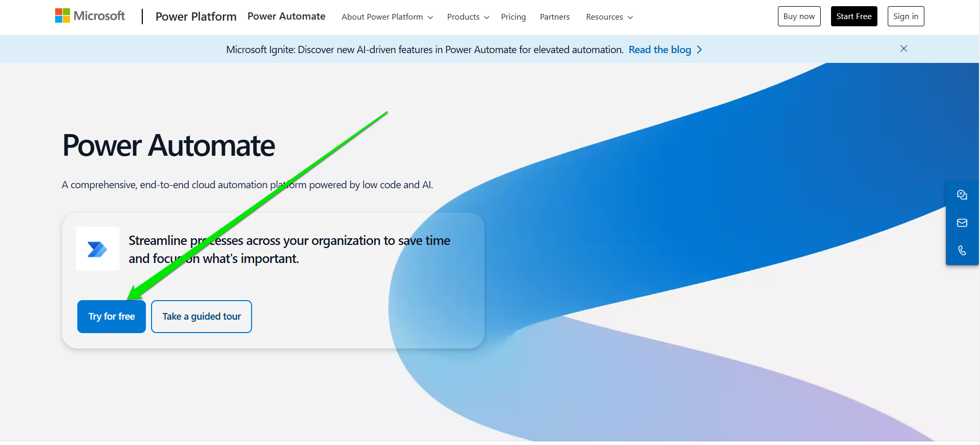Click the Microsoft logo
Viewport: 980px width, 445px height.
pos(90,16)
